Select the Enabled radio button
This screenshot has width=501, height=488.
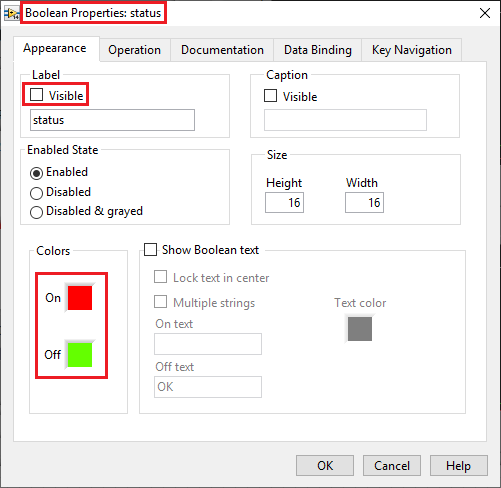coord(36,173)
